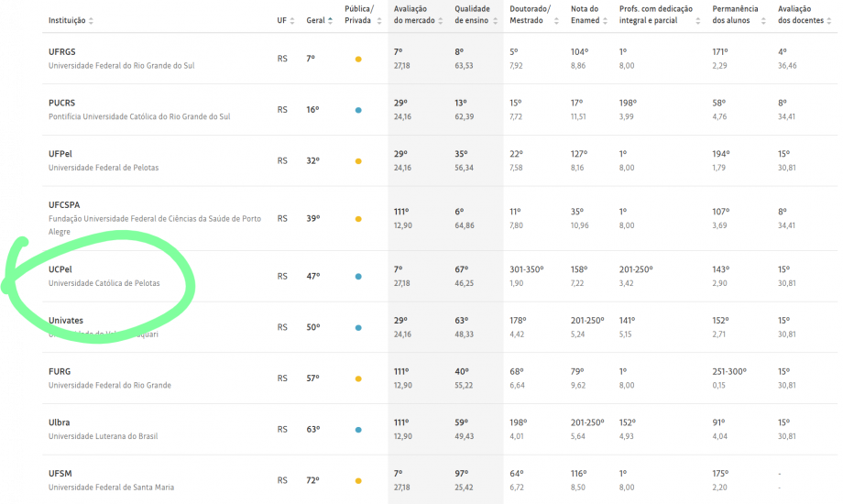
Task: Open the UCPel institution link
Action: tap(60, 269)
